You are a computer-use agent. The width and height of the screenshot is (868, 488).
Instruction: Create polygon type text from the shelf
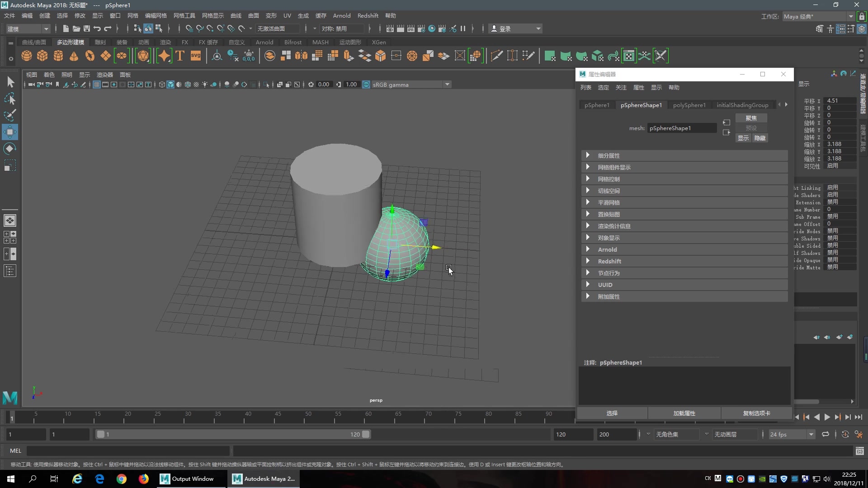click(x=180, y=56)
